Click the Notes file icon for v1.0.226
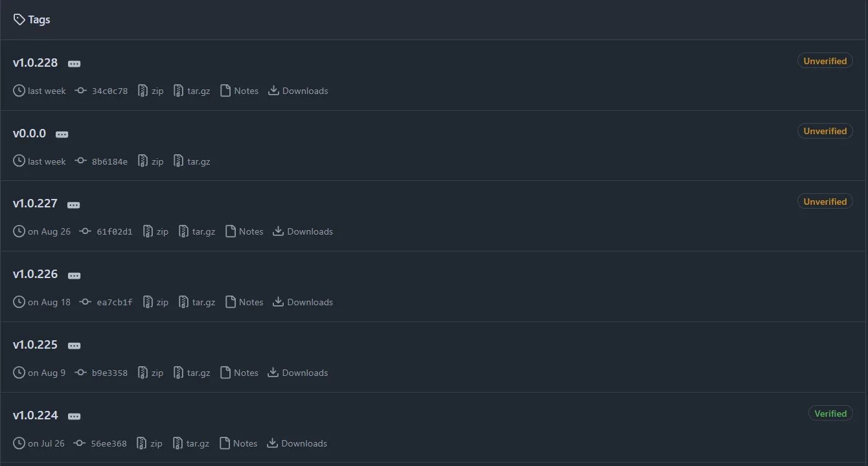 [x=231, y=302]
